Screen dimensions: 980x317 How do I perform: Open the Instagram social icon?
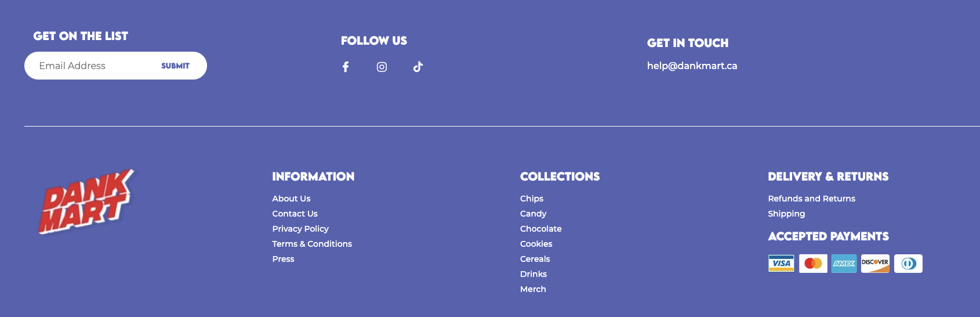pyautogui.click(x=382, y=67)
